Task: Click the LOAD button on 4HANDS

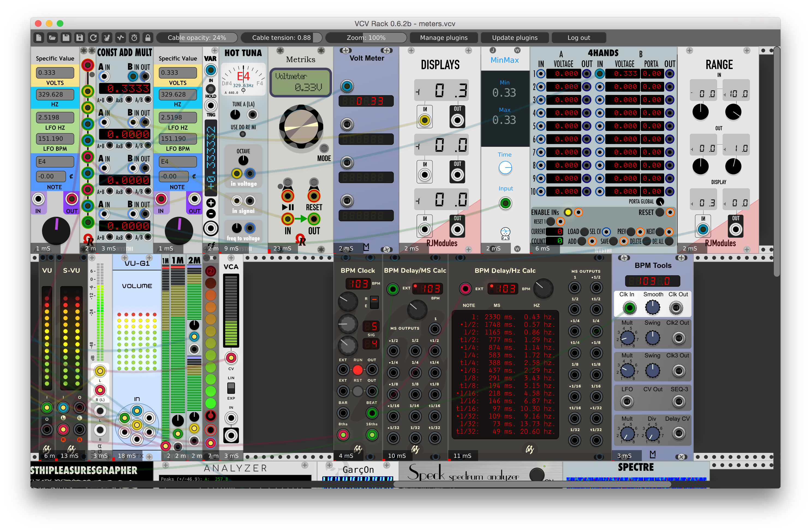Action: coord(585,232)
